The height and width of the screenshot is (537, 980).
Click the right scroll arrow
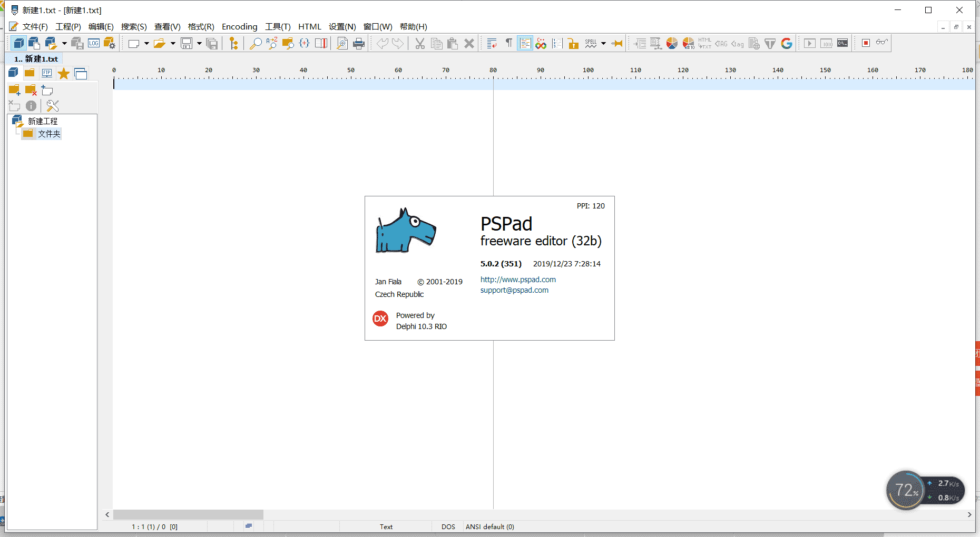tap(969, 514)
